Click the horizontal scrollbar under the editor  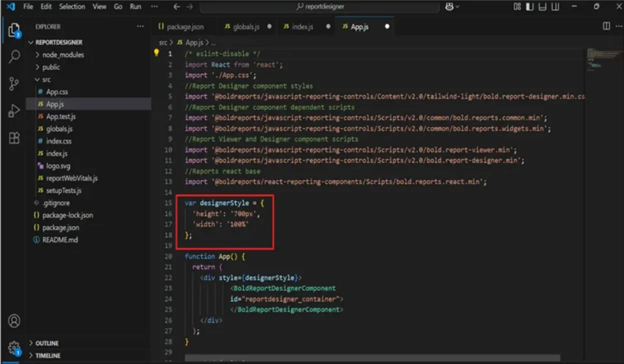pyautogui.click(x=373, y=359)
